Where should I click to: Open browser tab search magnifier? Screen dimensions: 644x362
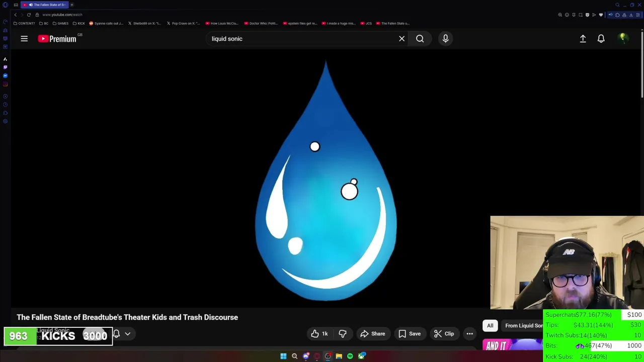pyautogui.click(x=617, y=5)
